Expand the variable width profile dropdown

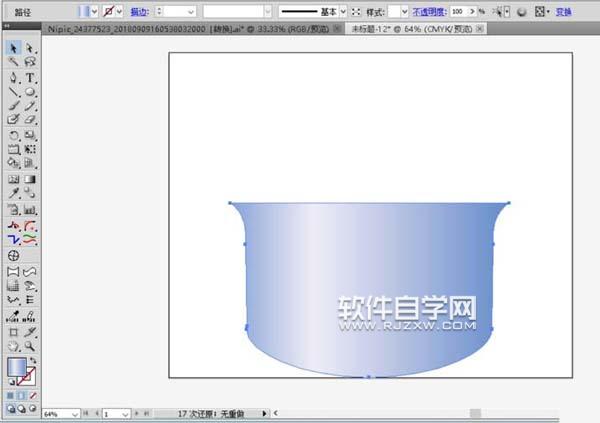pos(268,12)
